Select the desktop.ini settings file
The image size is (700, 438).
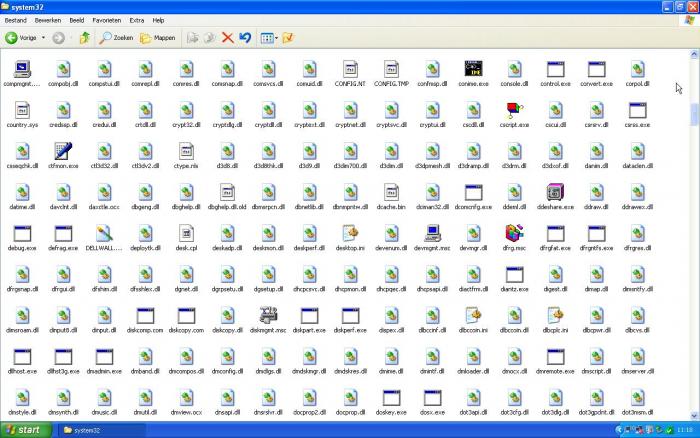(350, 234)
